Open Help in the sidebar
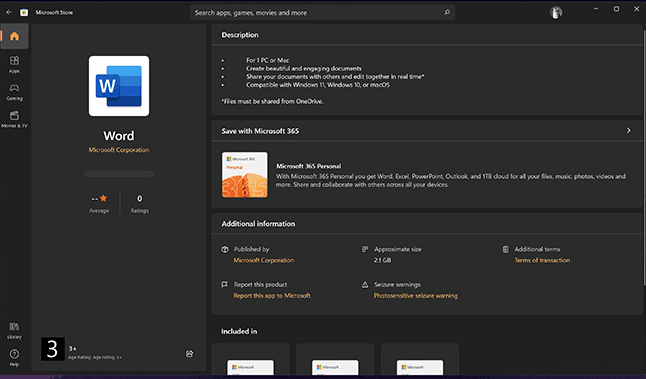 [14, 358]
